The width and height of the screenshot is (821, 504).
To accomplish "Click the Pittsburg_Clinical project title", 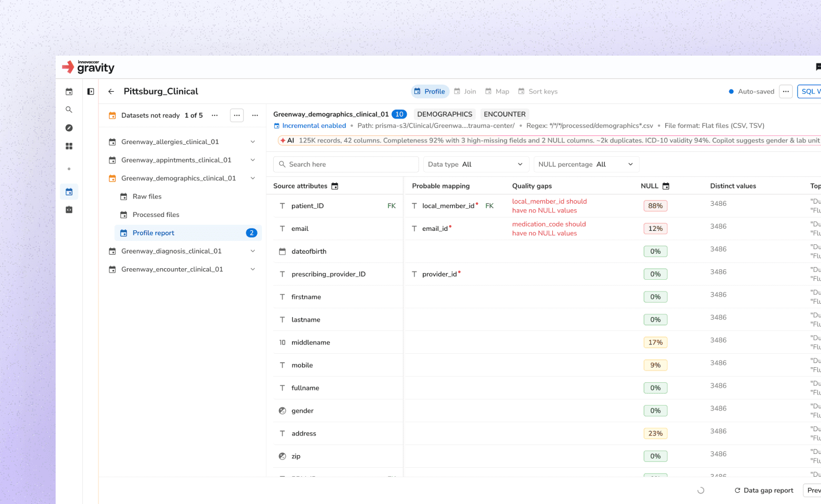I will coord(161,92).
